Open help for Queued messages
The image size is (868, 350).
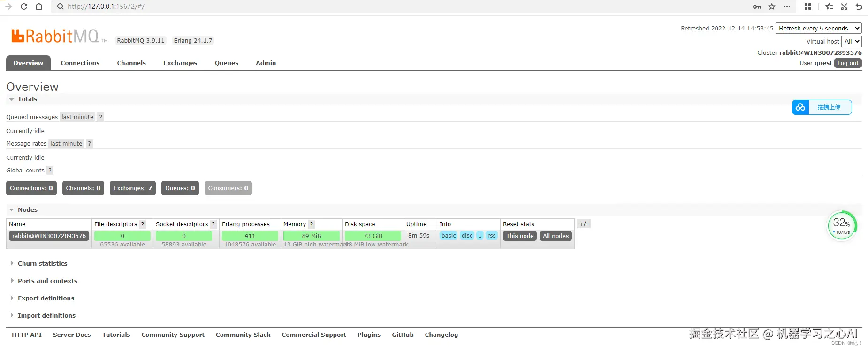pos(100,117)
